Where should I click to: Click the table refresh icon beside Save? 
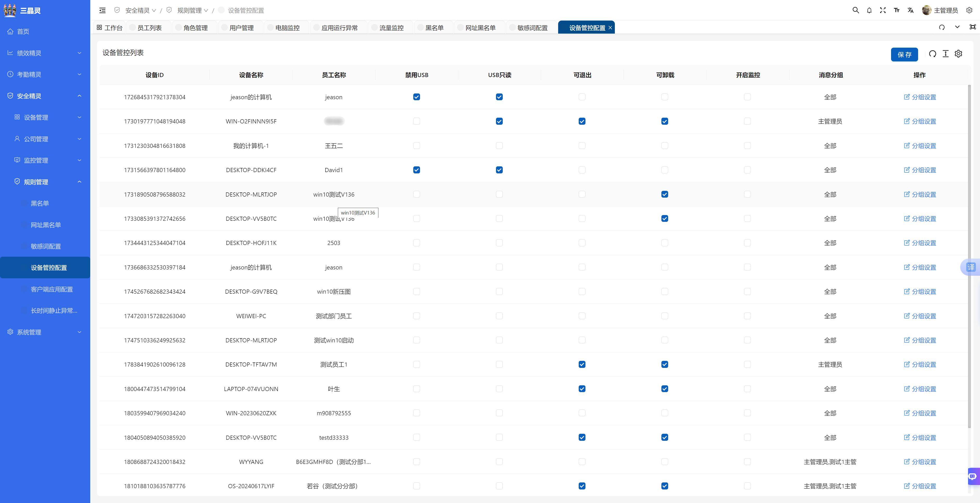tap(932, 54)
